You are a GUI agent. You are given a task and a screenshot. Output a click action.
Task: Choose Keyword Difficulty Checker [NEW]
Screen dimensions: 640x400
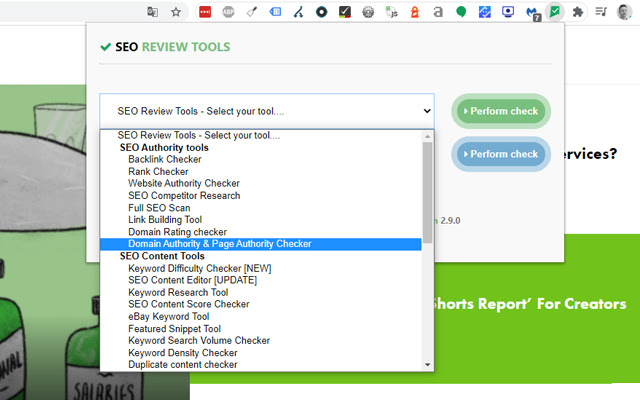260,268
